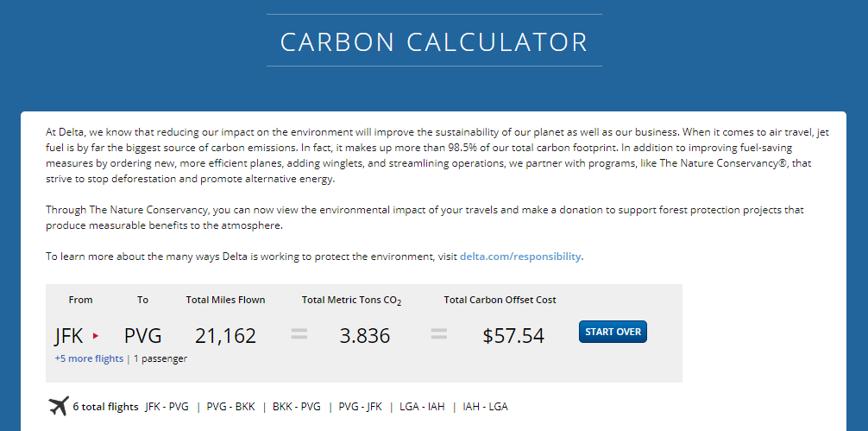Select the PVG - JFK flight segment
Screen dimensions: 868x431
(x=361, y=407)
